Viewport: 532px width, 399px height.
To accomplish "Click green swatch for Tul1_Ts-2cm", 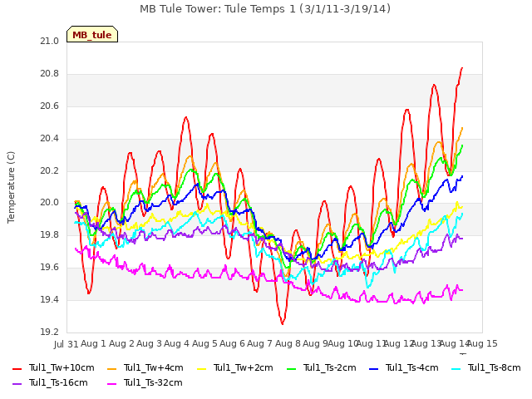I will (x=292, y=368).
